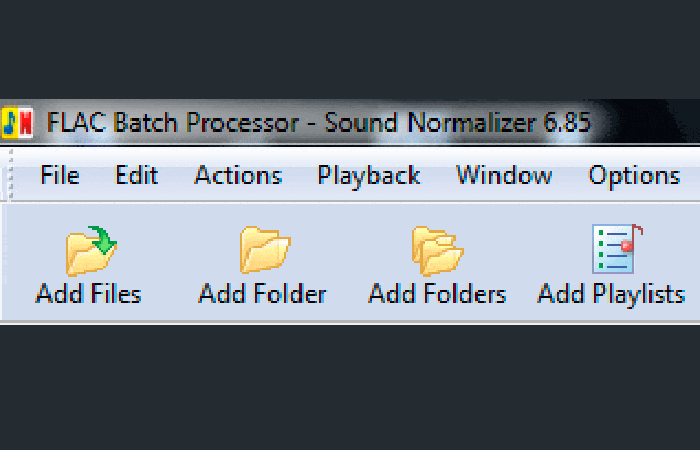
Task: Click the Add Folder open folder icon
Action: (265, 250)
